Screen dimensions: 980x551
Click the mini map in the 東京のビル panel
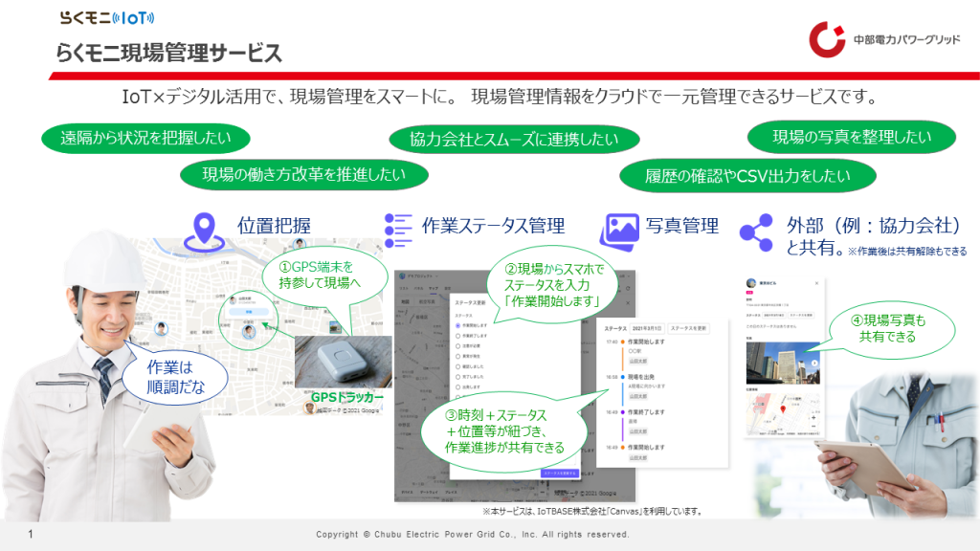tap(783, 413)
